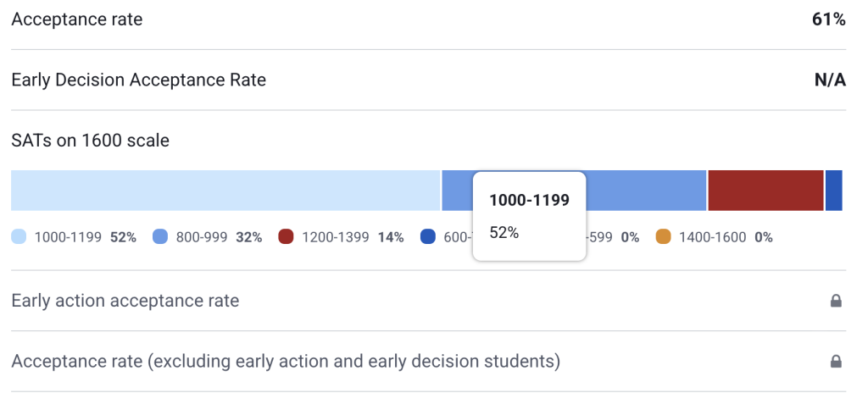Click the red 1200-1399 legend dot
This screenshot has height=393, width=868.
[x=286, y=237]
